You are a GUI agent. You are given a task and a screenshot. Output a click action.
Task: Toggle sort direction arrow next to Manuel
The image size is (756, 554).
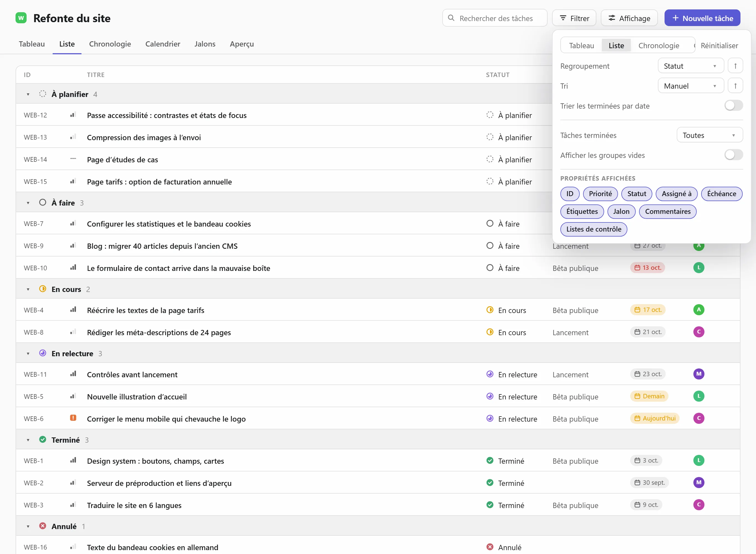(x=735, y=86)
